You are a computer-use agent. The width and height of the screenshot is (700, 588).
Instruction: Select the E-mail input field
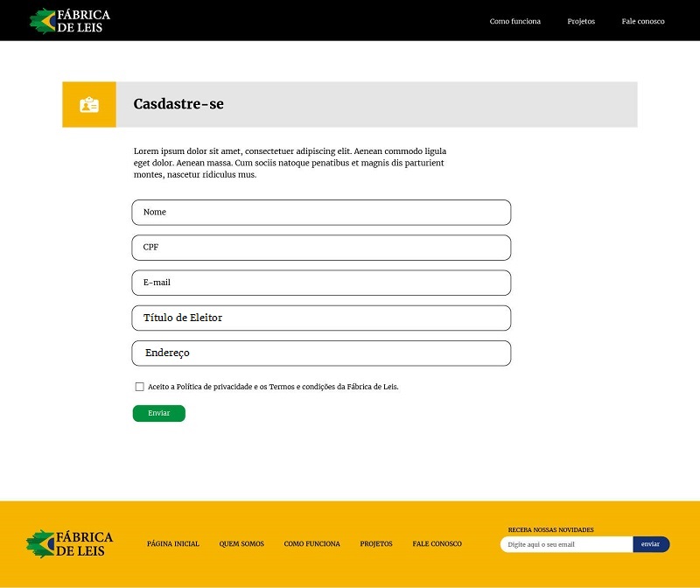pos(321,283)
